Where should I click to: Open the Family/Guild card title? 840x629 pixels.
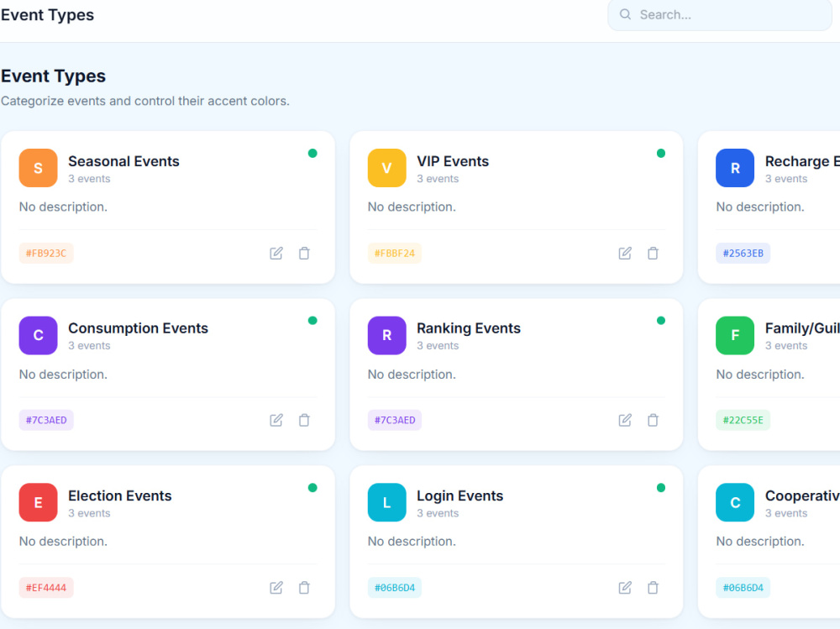[x=802, y=328]
